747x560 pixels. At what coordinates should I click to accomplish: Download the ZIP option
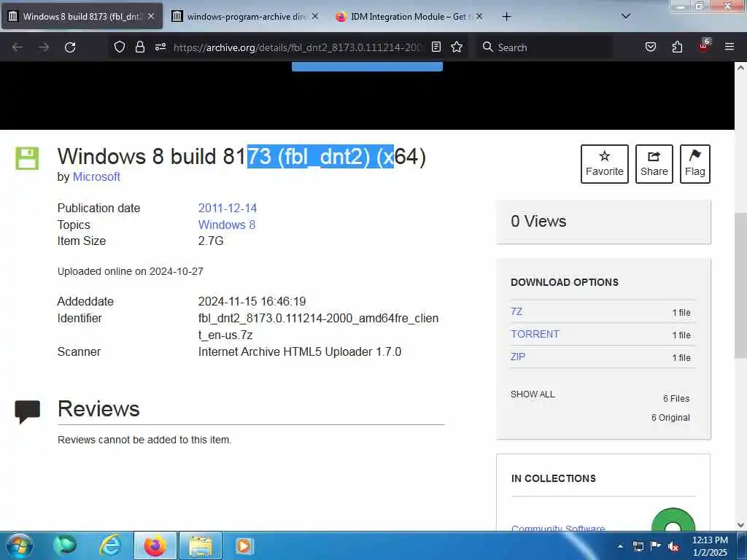coord(518,357)
